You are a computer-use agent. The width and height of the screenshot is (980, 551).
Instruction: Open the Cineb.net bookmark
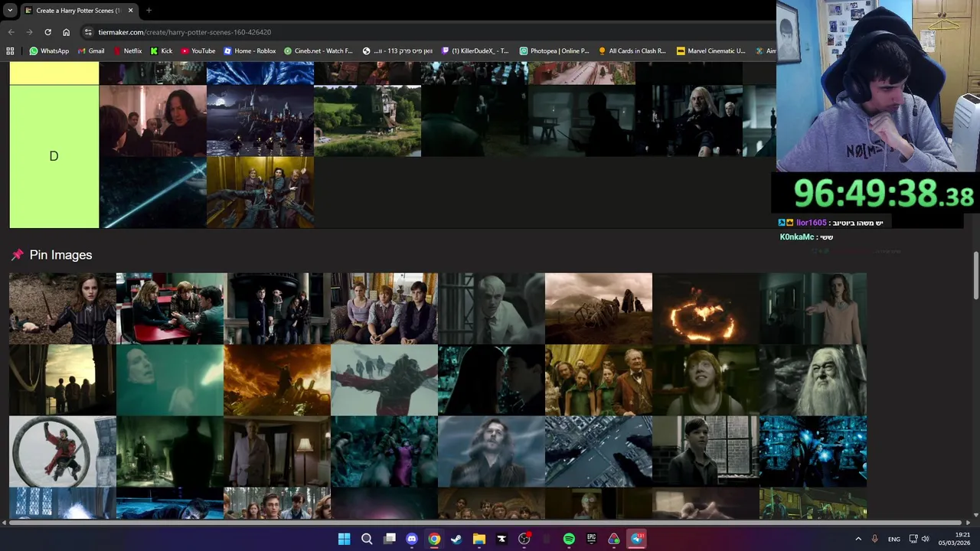pyautogui.click(x=318, y=51)
